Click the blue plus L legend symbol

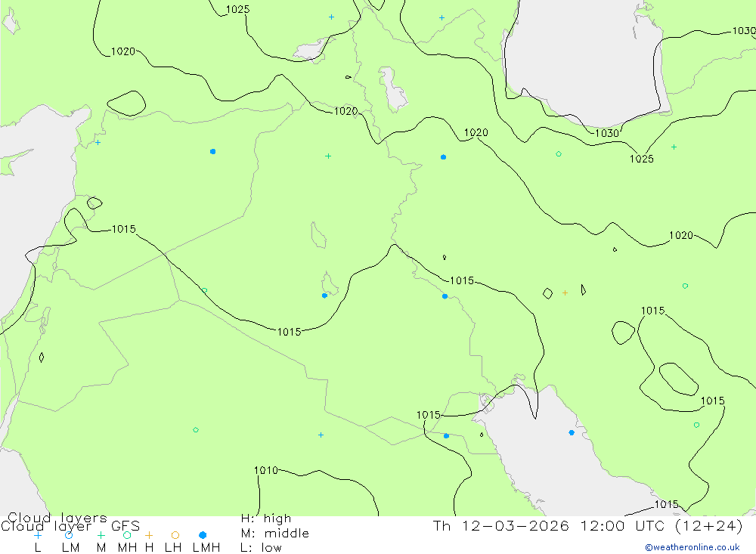point(38,535)
